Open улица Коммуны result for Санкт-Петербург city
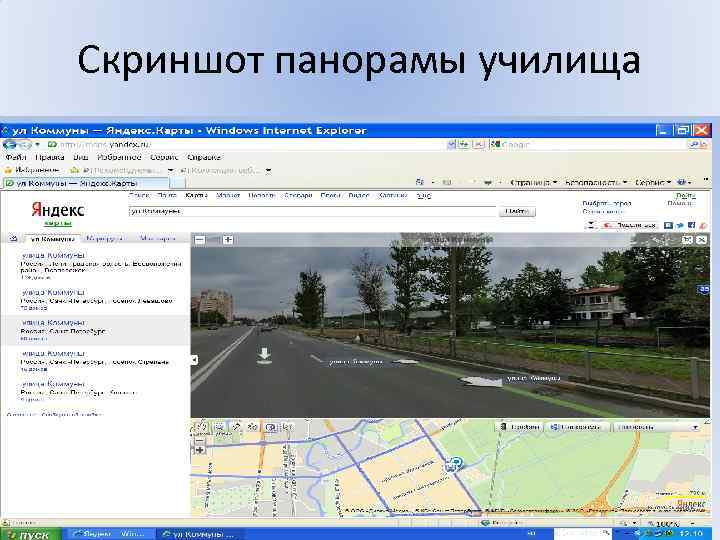720x540 pixels. tap(53, 322)
